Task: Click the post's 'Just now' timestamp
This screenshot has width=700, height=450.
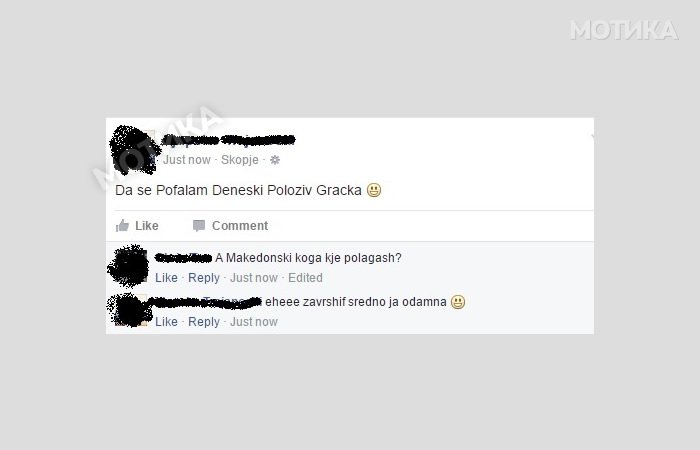Action: coord(187,160)
